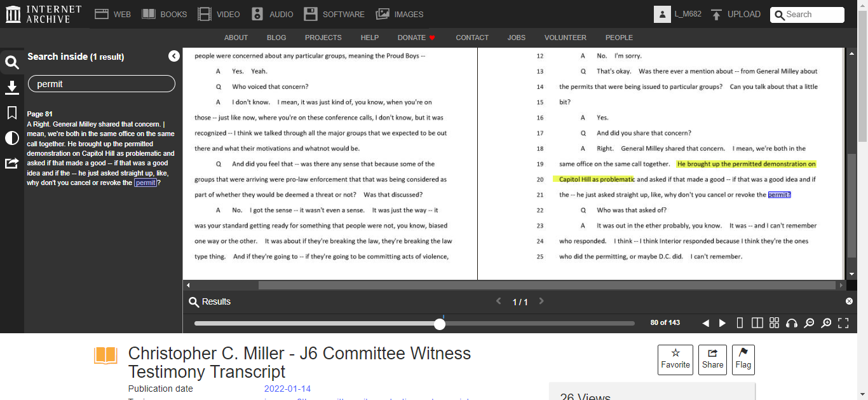The height and width of the screenshot is (400, 868).
Task: Switch to two-page view
Action: point(757,323)
